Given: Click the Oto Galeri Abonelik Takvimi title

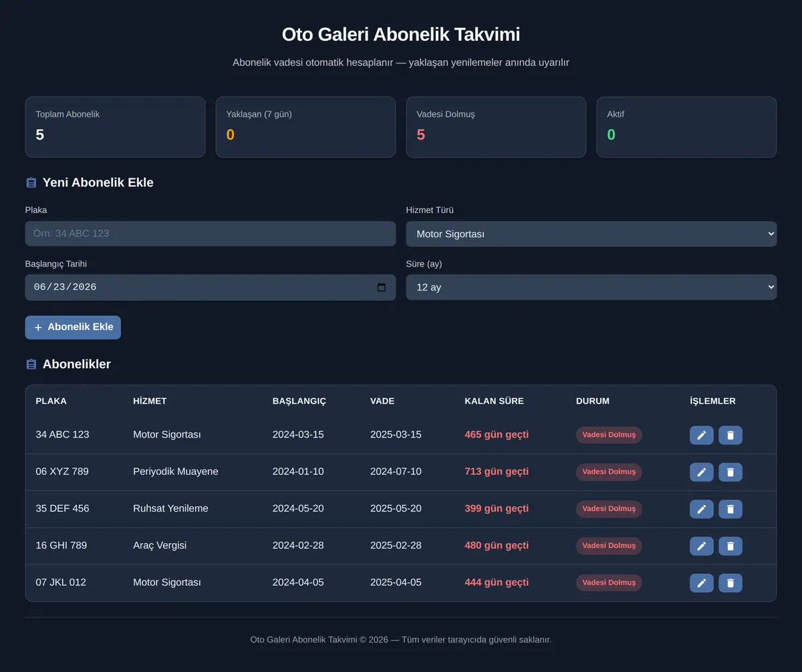Looking at the screenshot, I should click(x=401, y=34).
